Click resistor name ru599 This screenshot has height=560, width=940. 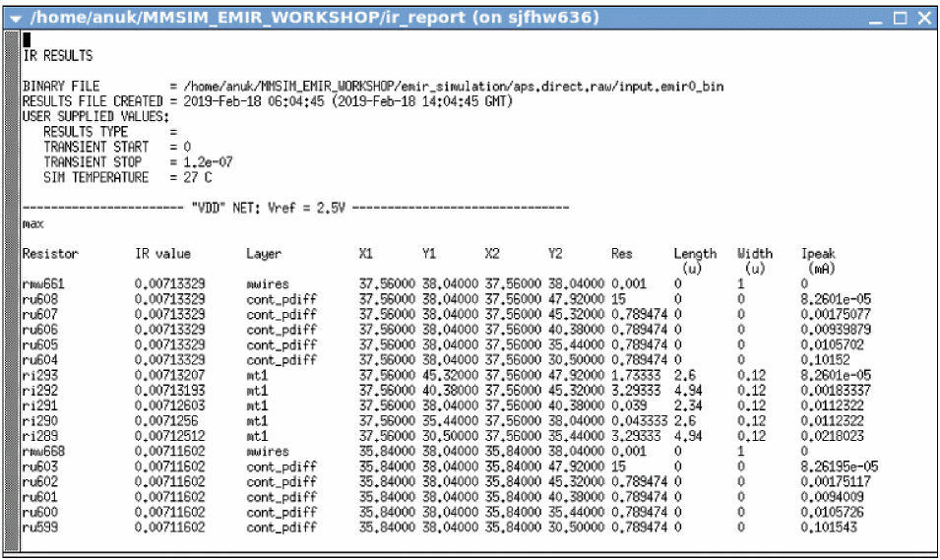(40, 528)
